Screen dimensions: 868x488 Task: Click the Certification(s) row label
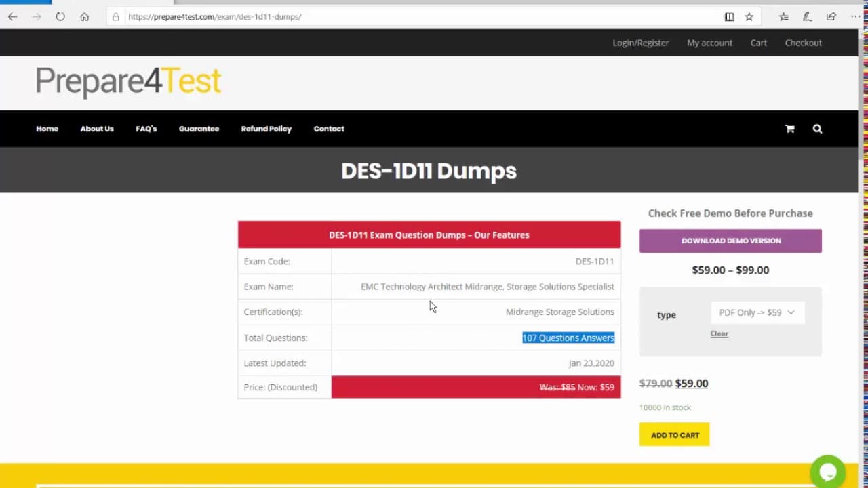click(273, 312)
